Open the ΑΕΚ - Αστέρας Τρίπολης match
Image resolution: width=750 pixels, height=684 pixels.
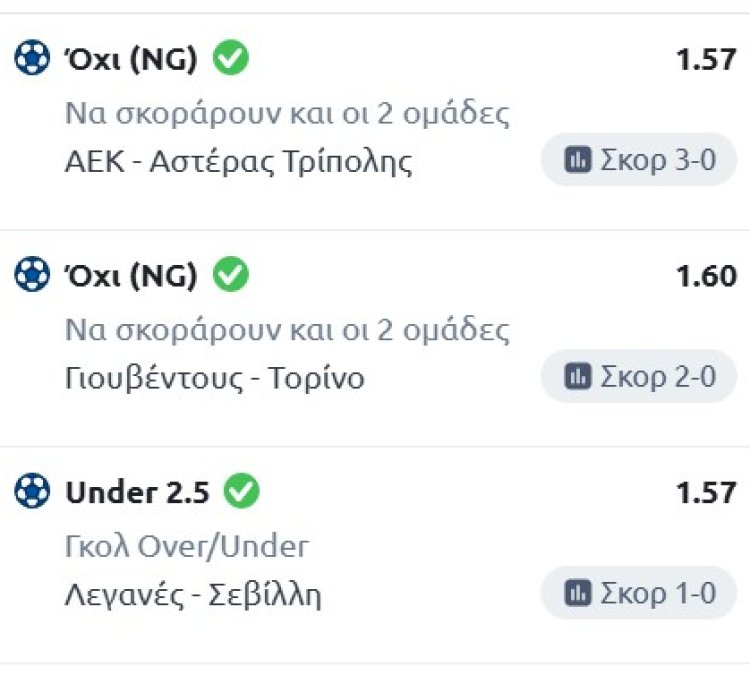click(238, 162)
